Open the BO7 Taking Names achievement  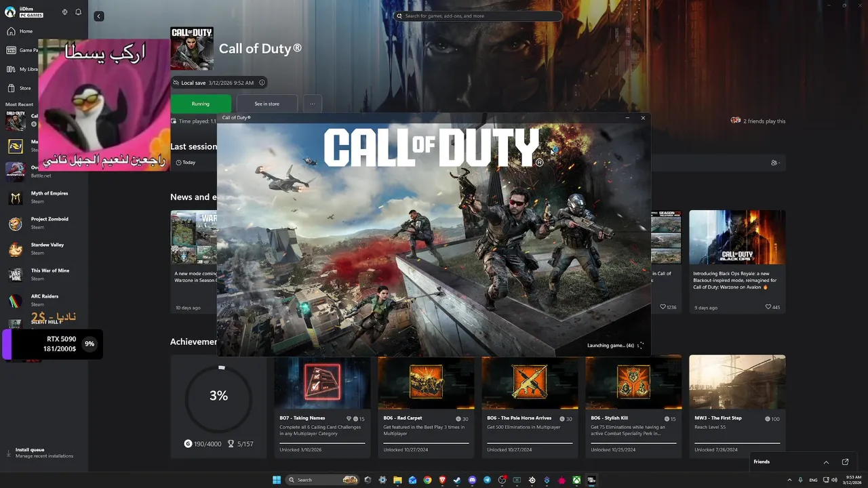[322, 407]
